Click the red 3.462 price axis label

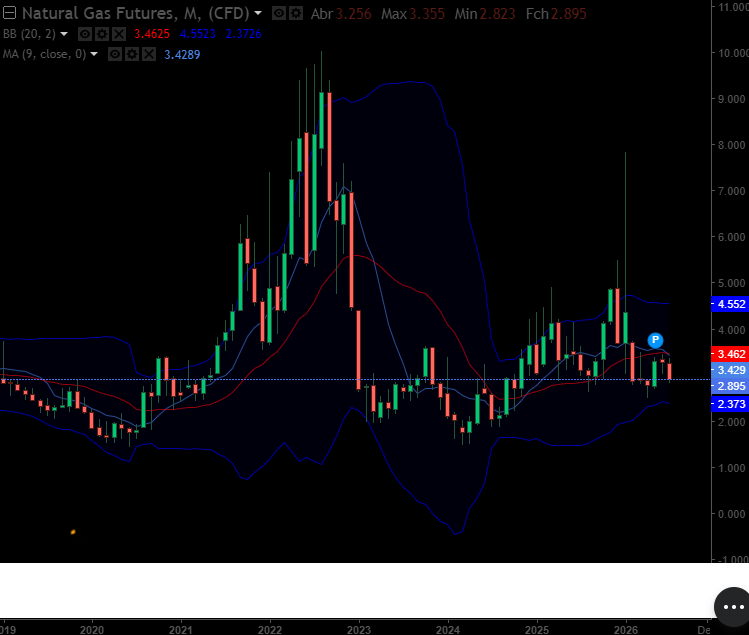coord(730,354)
